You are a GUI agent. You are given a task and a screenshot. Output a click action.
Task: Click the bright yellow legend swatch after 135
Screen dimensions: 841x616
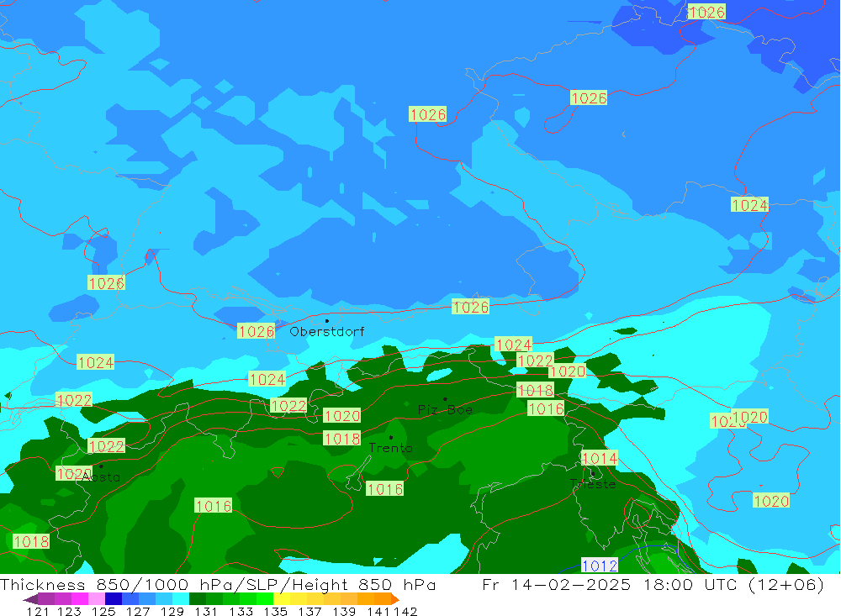(282, 599)
